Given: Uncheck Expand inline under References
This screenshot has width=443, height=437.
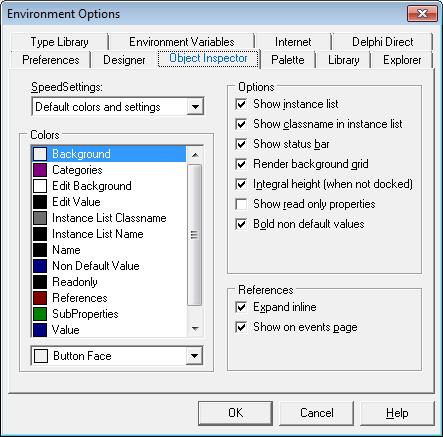Looking at the screenshot, I should pyautogui.click(x=241, y=307).
